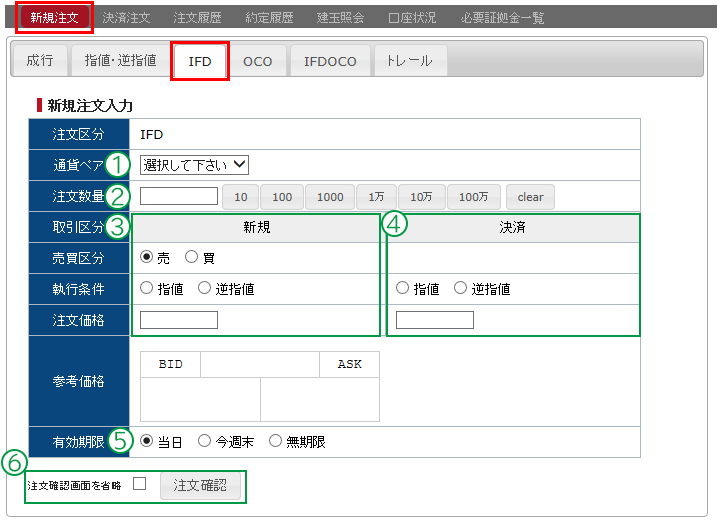Image resolution: width=720 pixels, height=526 pixels.
Task: Switch to the 指値・逆指値 order tab
Action: 120,60
